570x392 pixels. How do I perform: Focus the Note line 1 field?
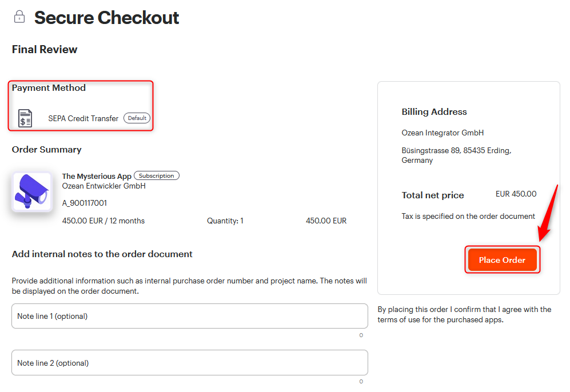click(190, 316)
